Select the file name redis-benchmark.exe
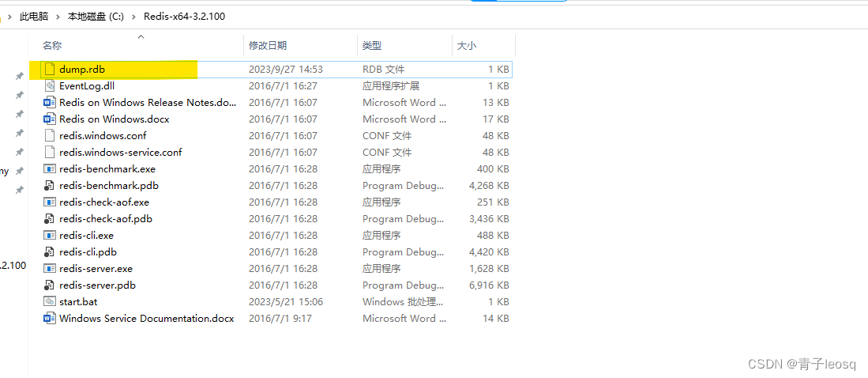Viewport: 868px width, 378px height. [107, 169]
